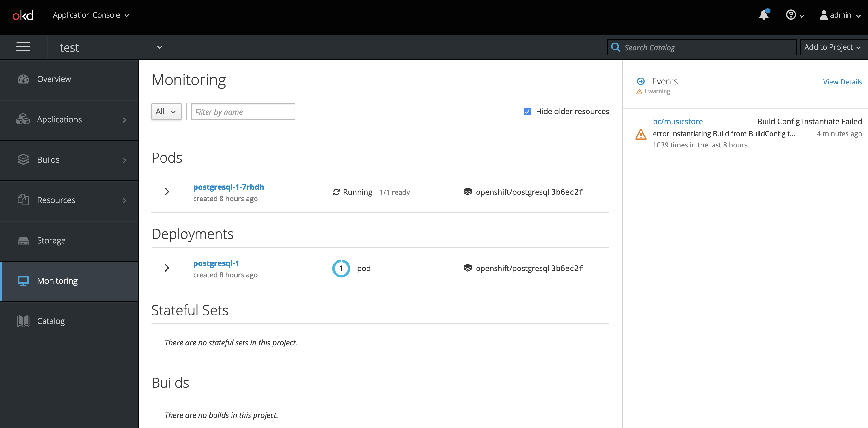Toggle the Hide older resources checkbox
Screen dimensions: 868x428
[x=528, y=111]
